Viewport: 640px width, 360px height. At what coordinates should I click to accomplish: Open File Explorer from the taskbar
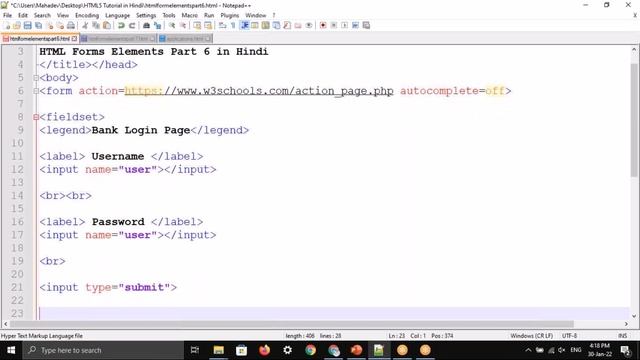click(218, 350)
